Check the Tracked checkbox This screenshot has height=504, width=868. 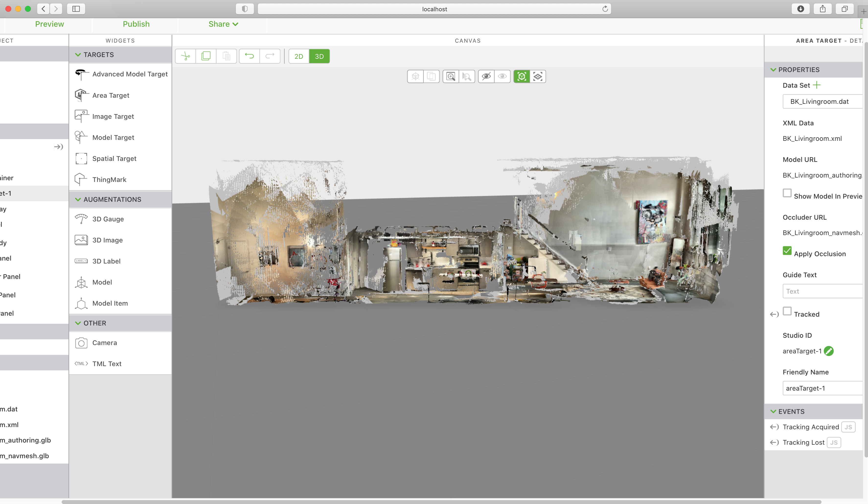pos(787,311)
